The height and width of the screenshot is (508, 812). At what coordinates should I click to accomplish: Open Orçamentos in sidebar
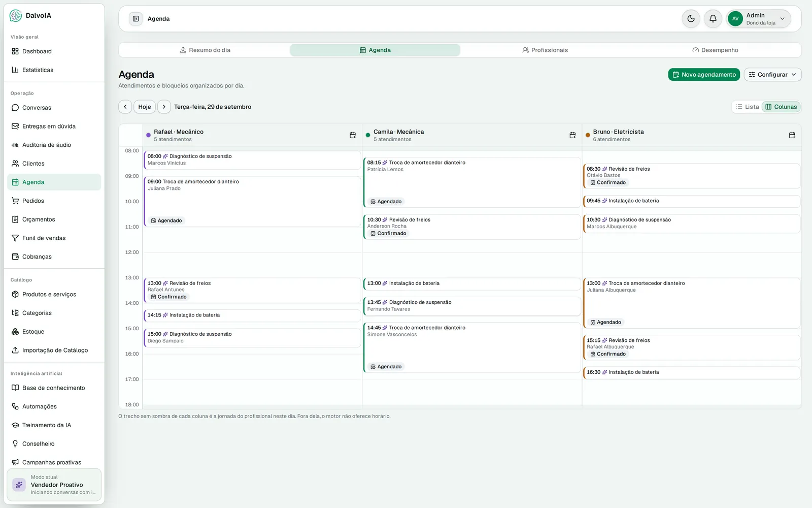54,219
